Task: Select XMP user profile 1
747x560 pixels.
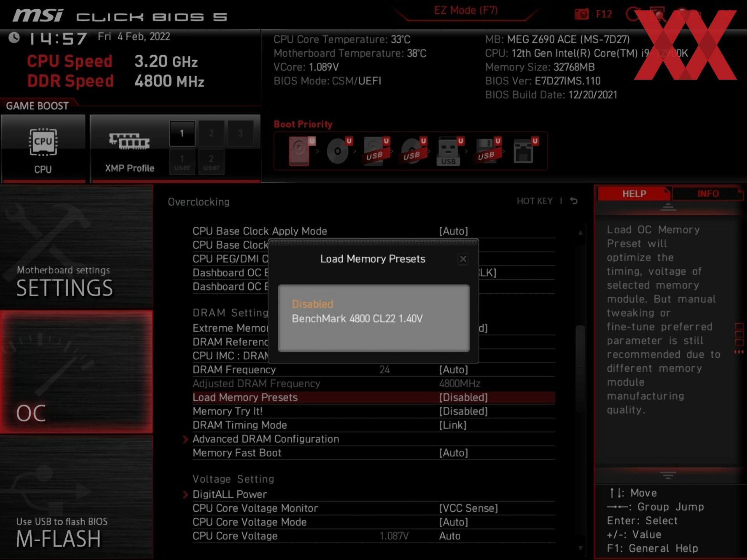Action: (x=182, y=162)
